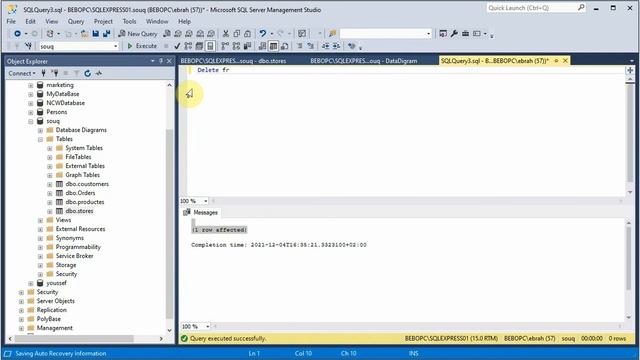Switch to the dbo.stores tab
Screen dimensions: 640x360
233,61
